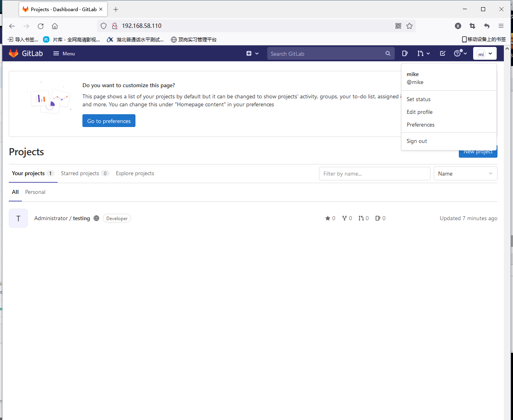The image size is (513, 420).
Task: Select Set status in user menu
Action: pos(418,99)
